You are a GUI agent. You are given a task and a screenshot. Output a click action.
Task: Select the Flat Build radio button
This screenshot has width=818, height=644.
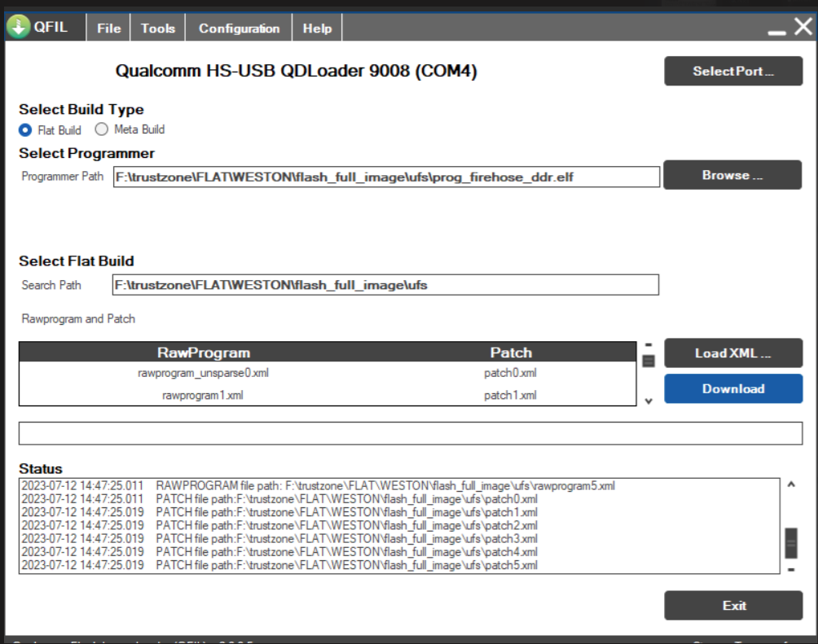25,129
